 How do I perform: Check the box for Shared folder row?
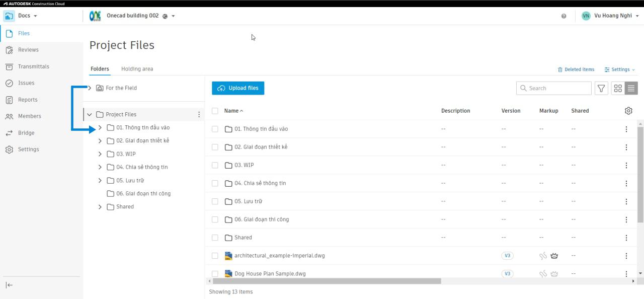tap(215, 238)
